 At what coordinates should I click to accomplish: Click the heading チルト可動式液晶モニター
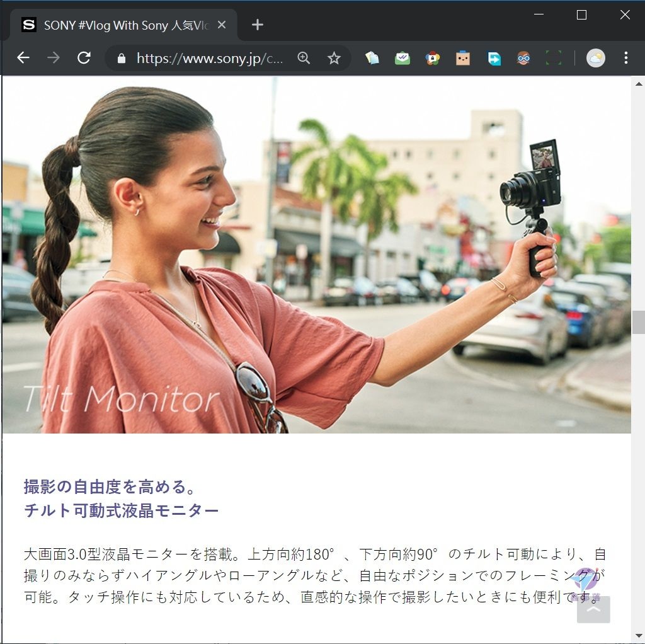click(121, 510)
